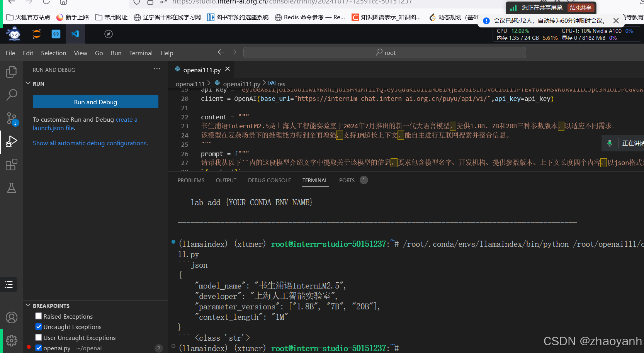Open Source Control view showing 3 changes
The width and height of the screenshot is (644, 353).
coord(11,119)
